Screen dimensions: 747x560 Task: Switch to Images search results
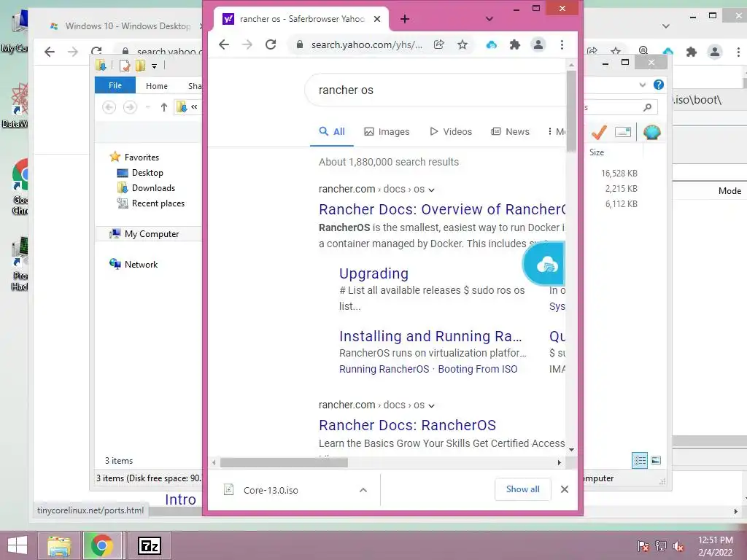(387, 131)
